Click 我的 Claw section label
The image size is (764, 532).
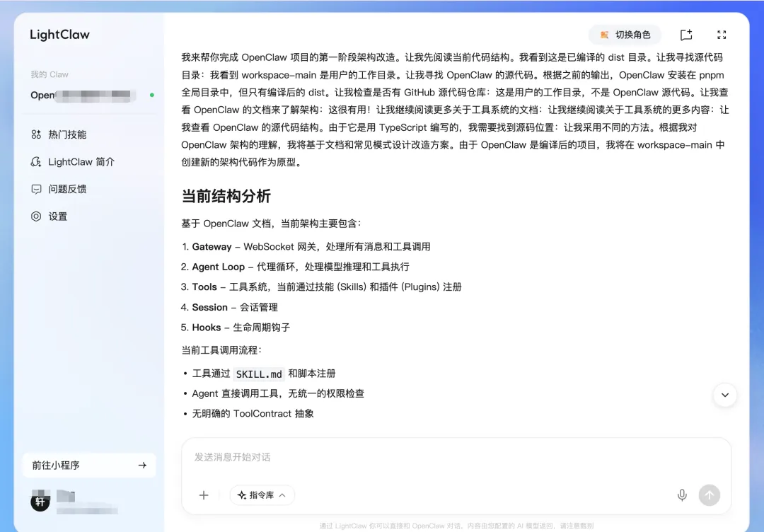coord(50,74)
